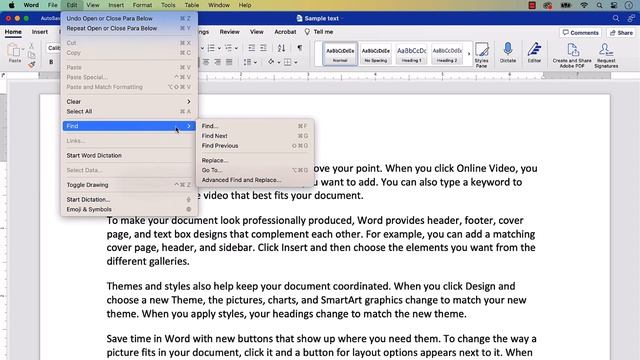Choose Start Dictation... menu item
The height and width of the screenshot is (360, 640).
tap(129, 199)
